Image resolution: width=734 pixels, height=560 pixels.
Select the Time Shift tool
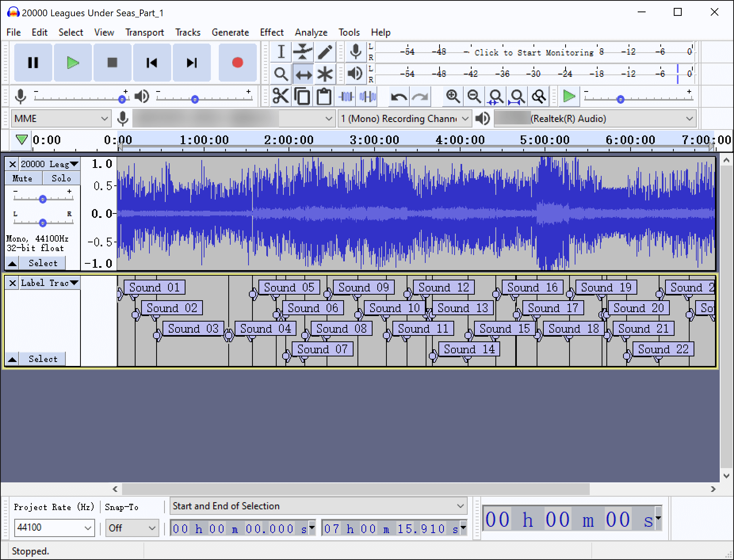pos(303,74)
